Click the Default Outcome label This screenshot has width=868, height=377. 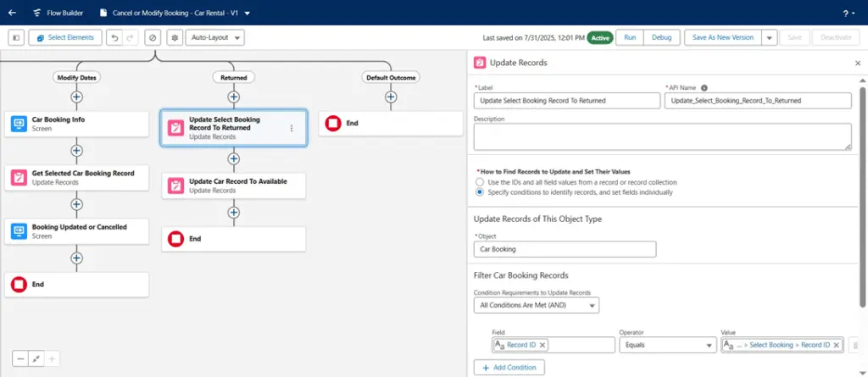coord(391,77)
